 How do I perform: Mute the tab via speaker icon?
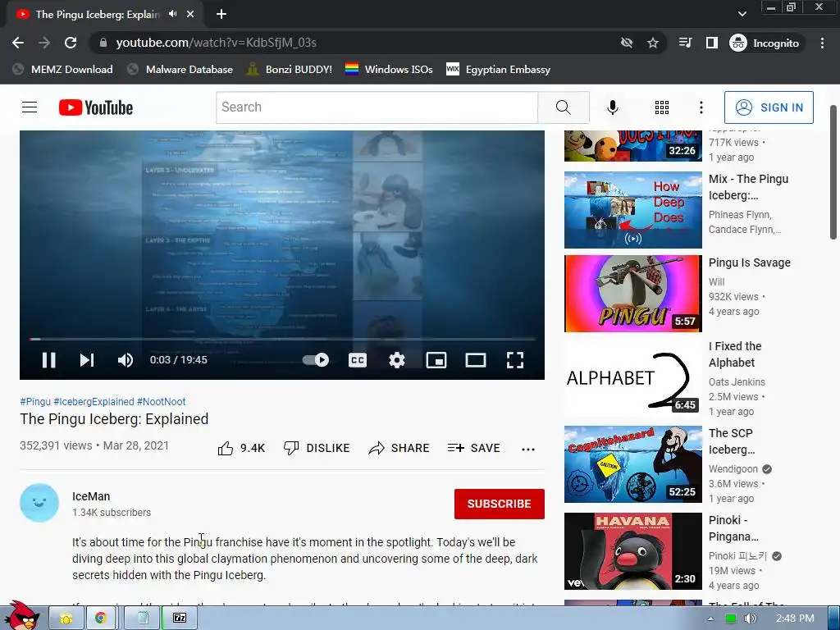coord(172,14)
